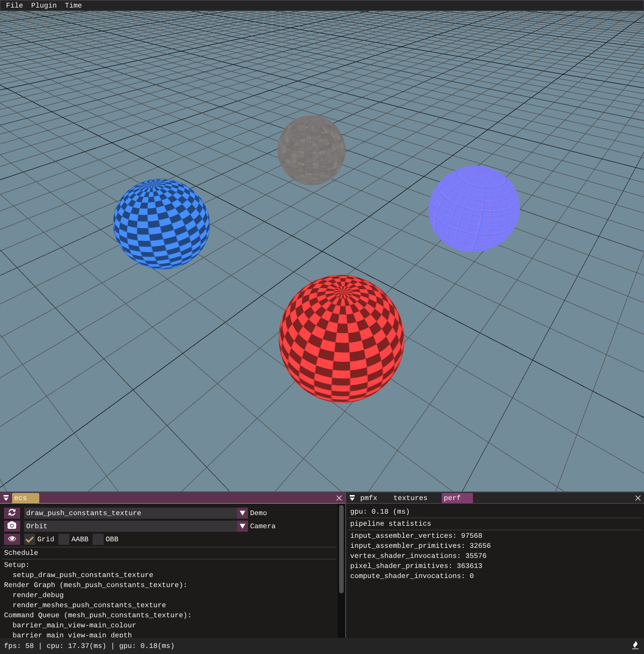Open the perf panel window menu triangle
Viewport: 644px width, 654px height.
[x=352, y=498]
